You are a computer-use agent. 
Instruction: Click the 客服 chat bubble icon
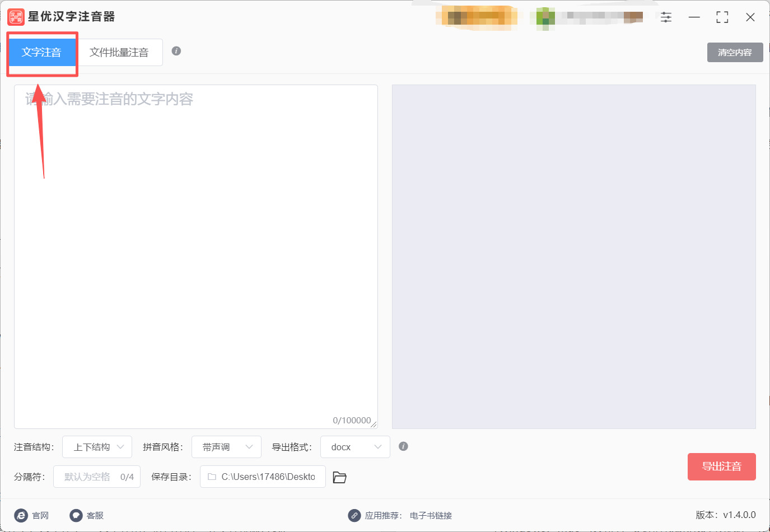(74, 515)
